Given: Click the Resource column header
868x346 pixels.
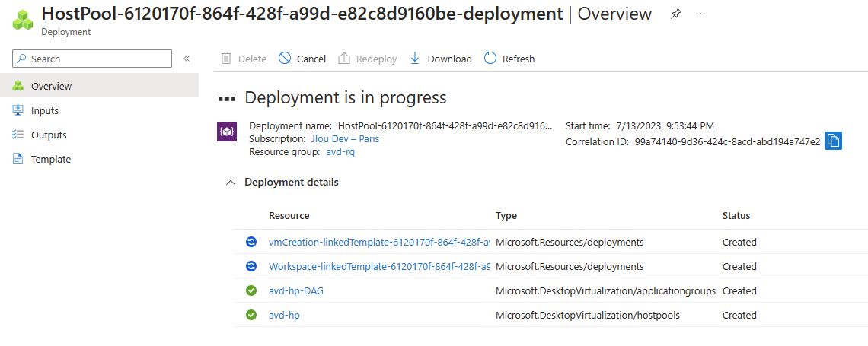Looking at the screenshot, I should [289, 215].
